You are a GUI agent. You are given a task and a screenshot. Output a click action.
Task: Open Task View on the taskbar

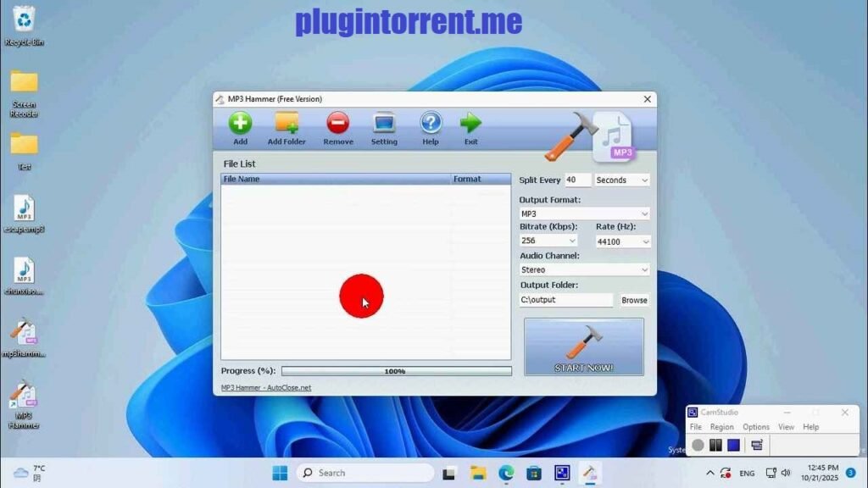[449, 473]
